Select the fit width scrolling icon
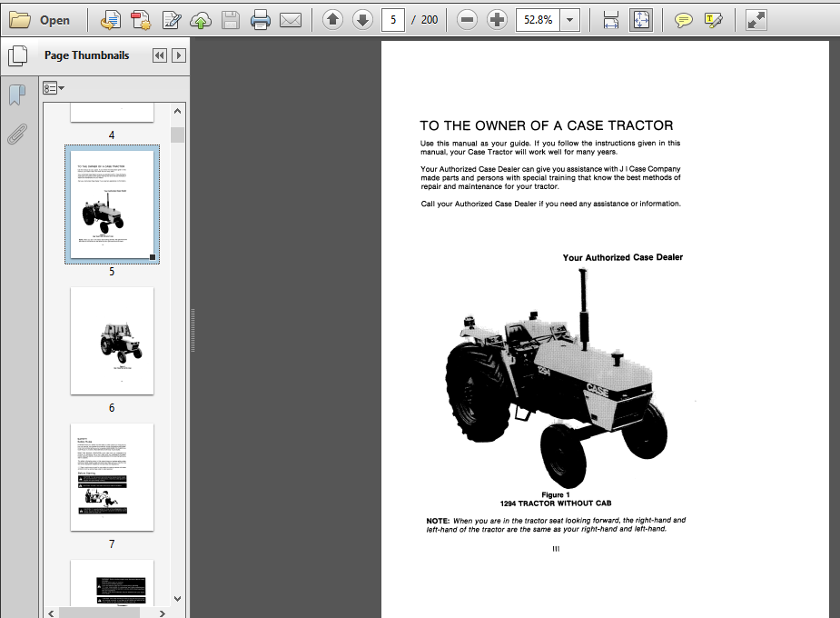Viewport: 840px width, 618px height. (x=611, y=20)
